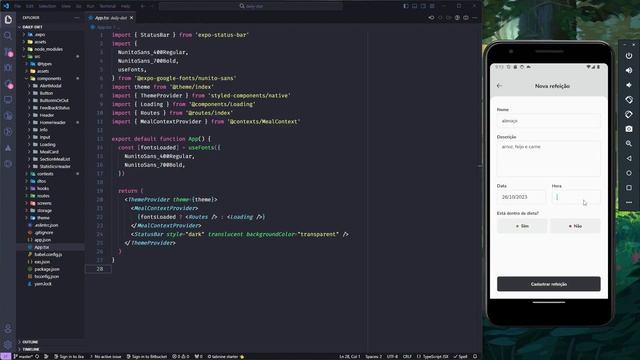The height and width of the screenshot is (360, 640).
Task: Open the CRLF end-of-line selector
Action: pos(407,356)
